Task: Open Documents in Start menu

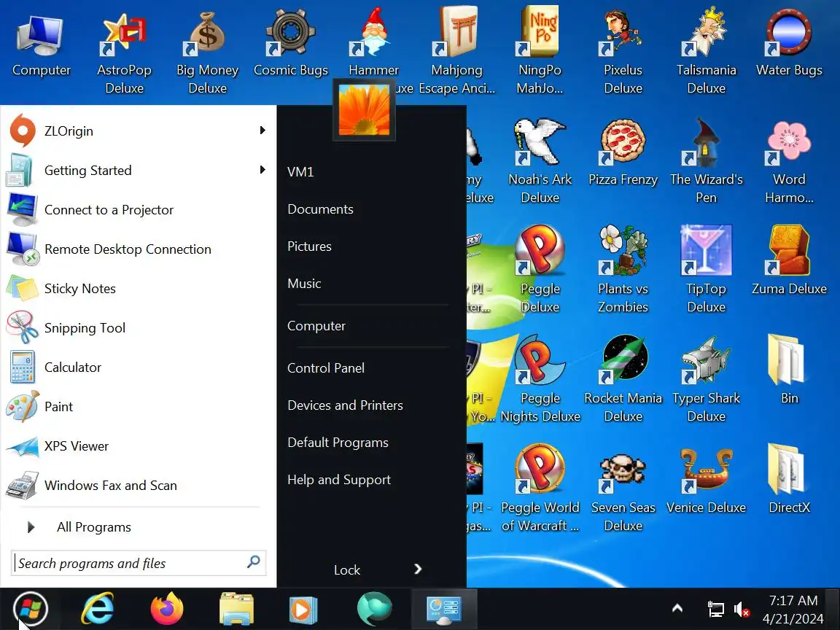Action: pyautogui.click(x=320, y=209)
